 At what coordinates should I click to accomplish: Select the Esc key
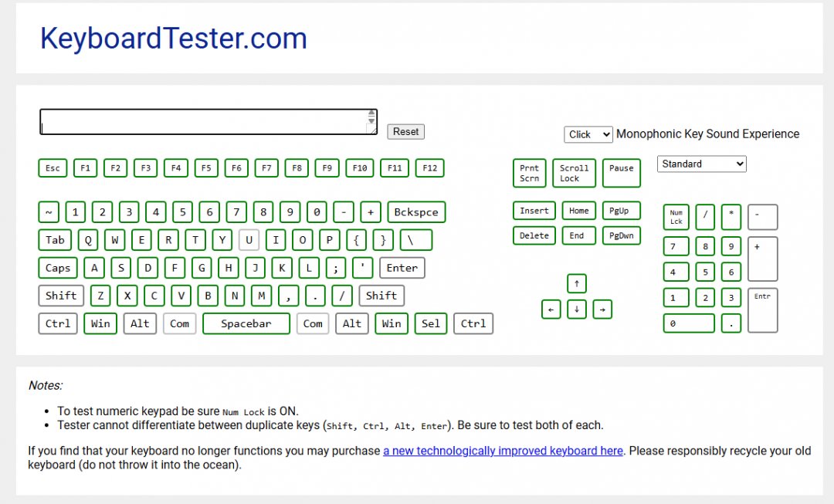pos(53,168)
